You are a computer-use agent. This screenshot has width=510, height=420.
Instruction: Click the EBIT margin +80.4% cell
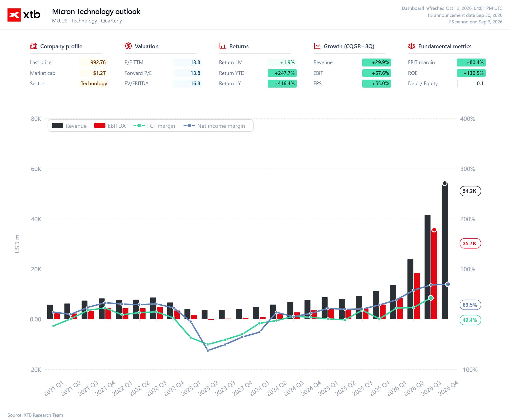[x=471, y=63]
